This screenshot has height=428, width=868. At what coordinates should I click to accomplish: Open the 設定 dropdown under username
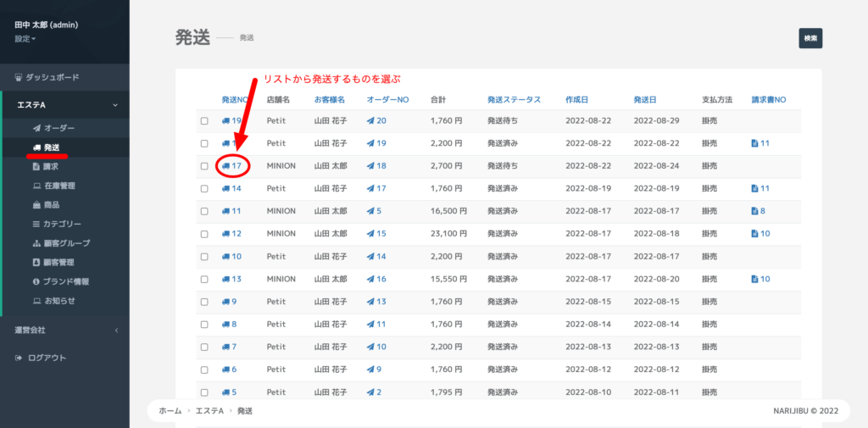coord(25,39)
